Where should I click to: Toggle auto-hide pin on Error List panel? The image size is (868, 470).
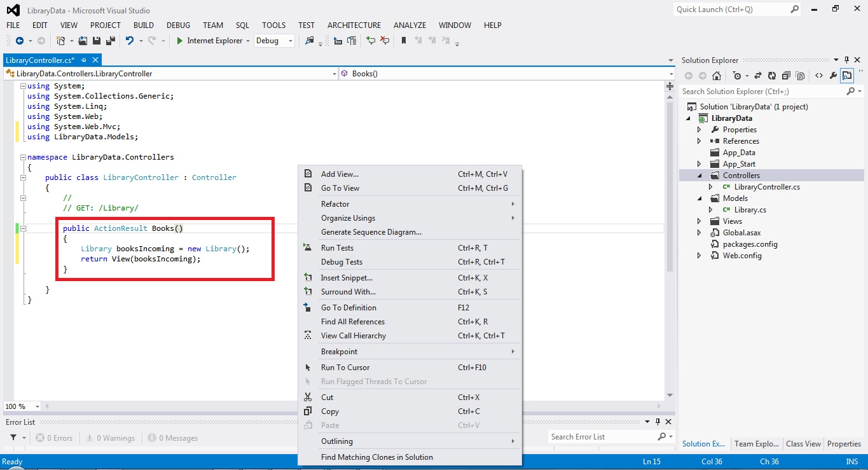(x=658, y=422)
